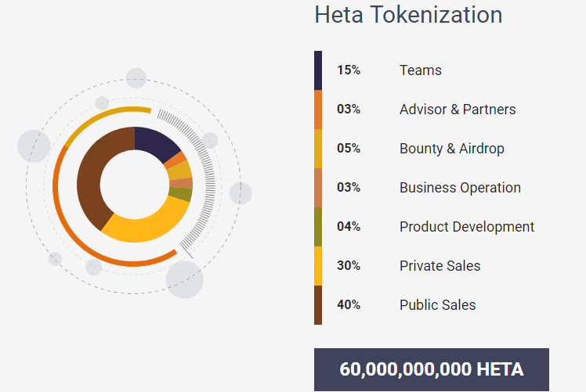Click the Product Development label

pyautogui.click(x=467, y=227)
